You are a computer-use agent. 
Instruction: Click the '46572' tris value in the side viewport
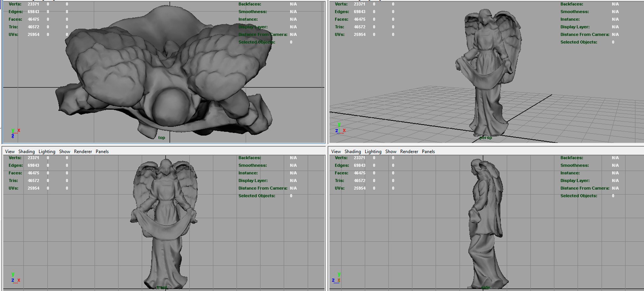360,181
